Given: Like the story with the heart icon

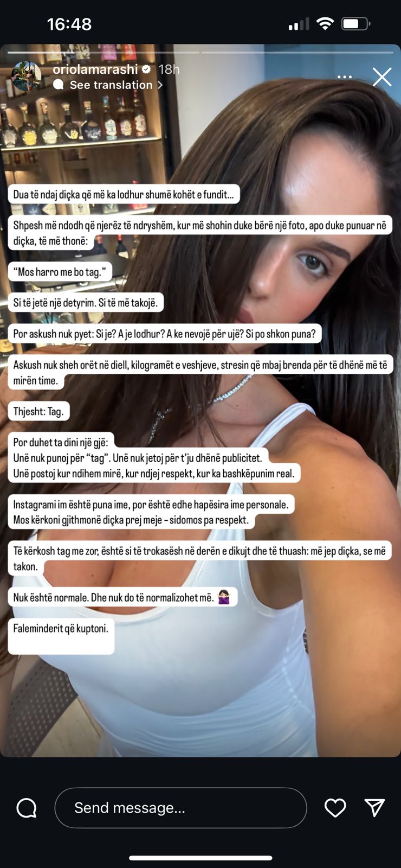Looking at the screenshot, I should click(335, 808).
